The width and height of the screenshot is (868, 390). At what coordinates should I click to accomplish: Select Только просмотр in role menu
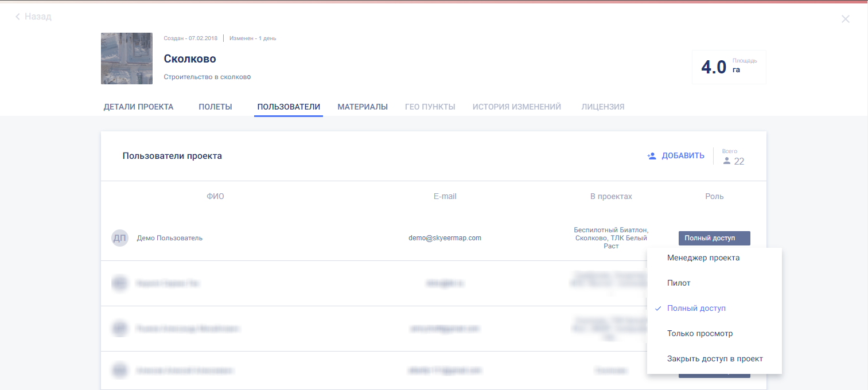[x=699, y=334]
